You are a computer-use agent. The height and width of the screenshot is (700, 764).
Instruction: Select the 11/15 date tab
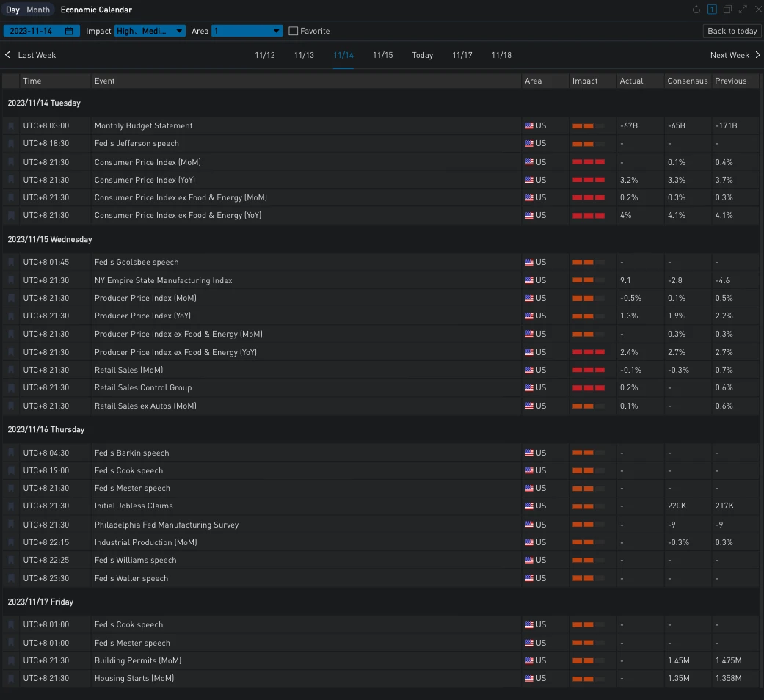tap(382, 55)
